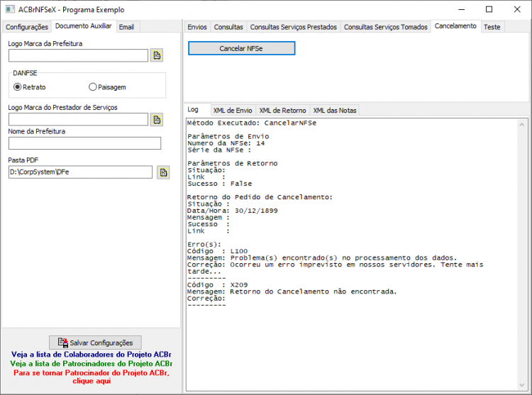Viewport: 532px width, 395px height.
Task: Click 'Retorno do Pedido de Cancelamento:' line
Action: (260, 197)
